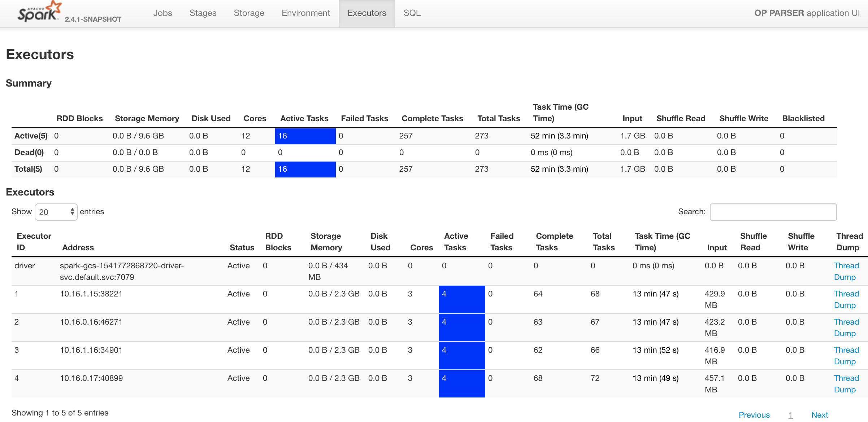
Task: Click Total Tasks 67 for executor 2
Action: click(x=595, y=322)
